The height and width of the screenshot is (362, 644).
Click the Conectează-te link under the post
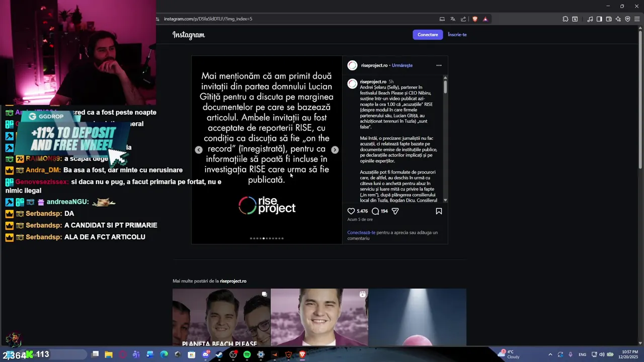[361, 233]
